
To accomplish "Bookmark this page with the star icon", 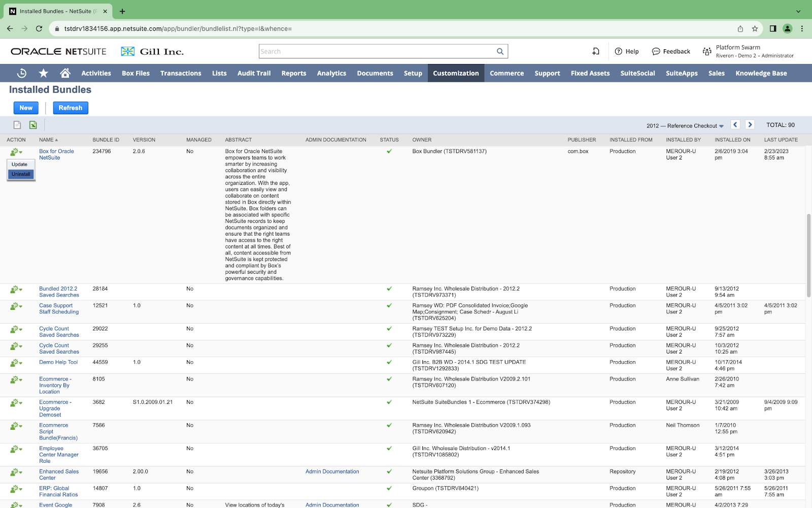I will pos(755,29).
